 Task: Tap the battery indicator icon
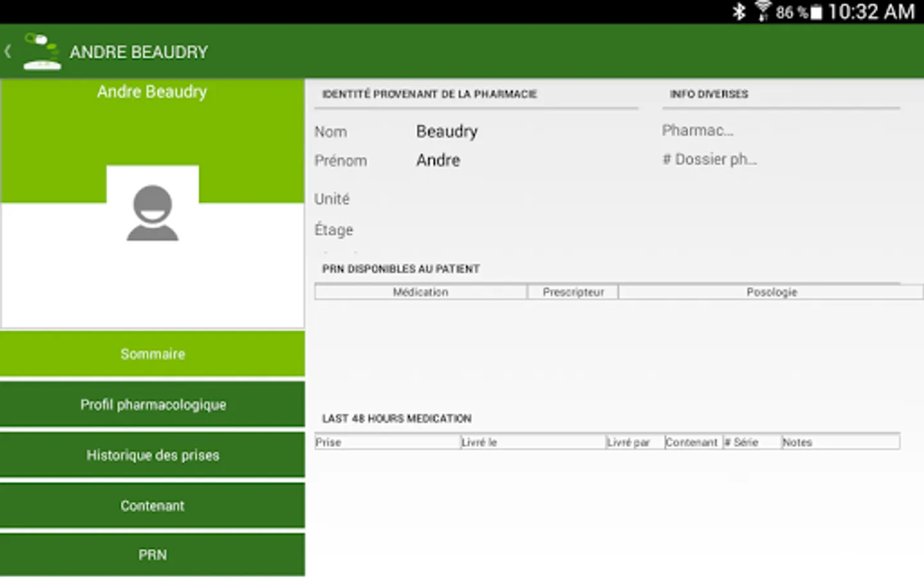tap(816, 12)
